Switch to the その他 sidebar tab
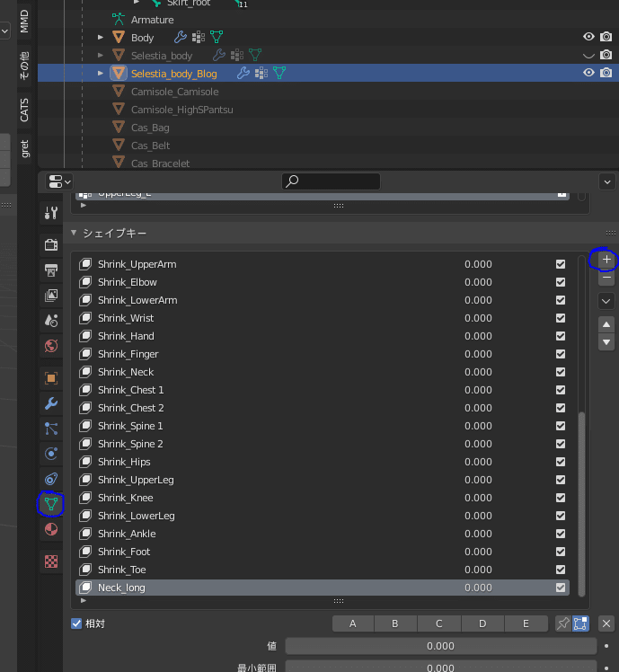Screen dimensions: 619x672 (x=24, y=66)
